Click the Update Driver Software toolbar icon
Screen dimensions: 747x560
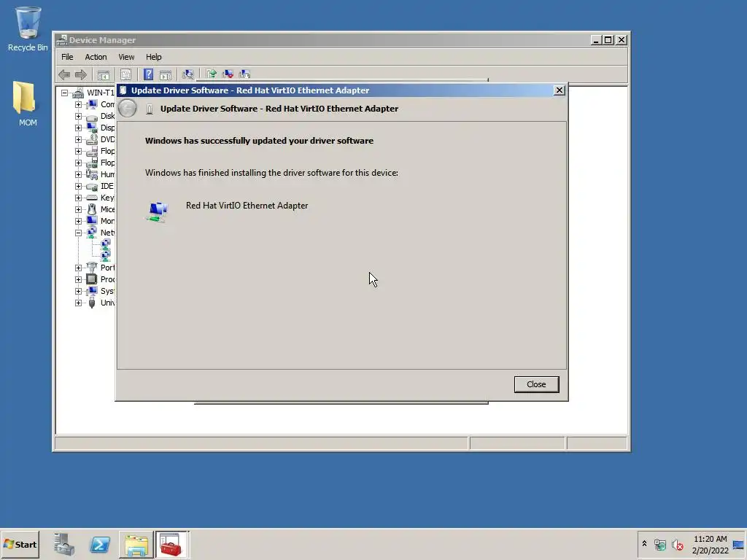point(211,74)
